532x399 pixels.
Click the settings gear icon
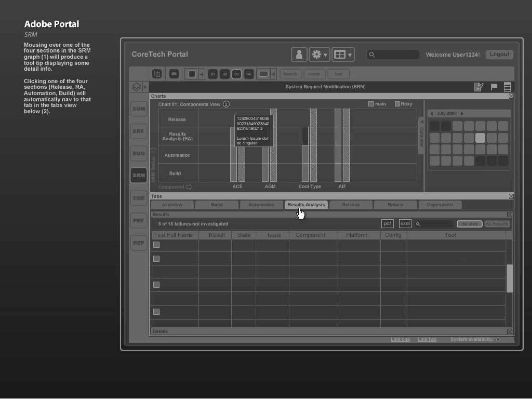316,55
